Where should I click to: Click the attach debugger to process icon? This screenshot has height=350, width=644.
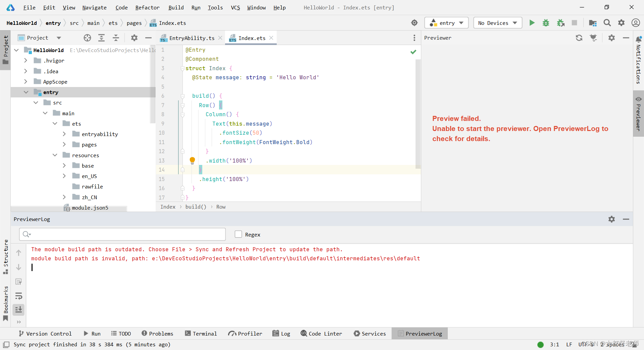point(560,23)
